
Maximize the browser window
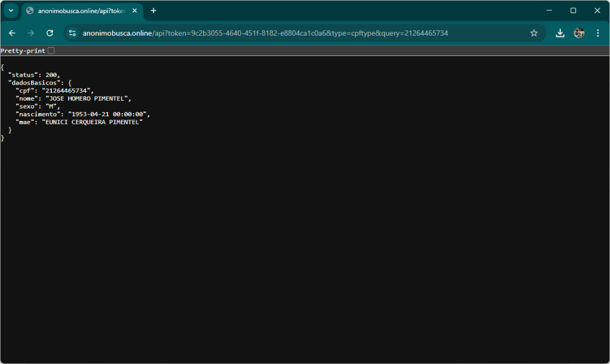pyautogui.click(x=573, y=11)
